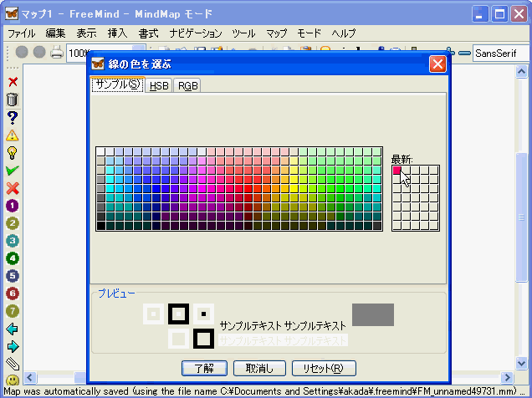Apply the priority 3 teal icon
This screenshot has width=532, height=398.
coord(13,241)
